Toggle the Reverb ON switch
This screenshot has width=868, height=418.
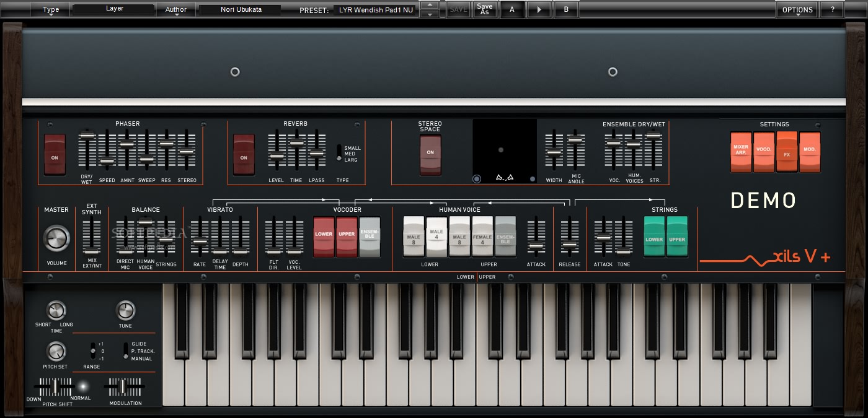click(x=244, y=155)
